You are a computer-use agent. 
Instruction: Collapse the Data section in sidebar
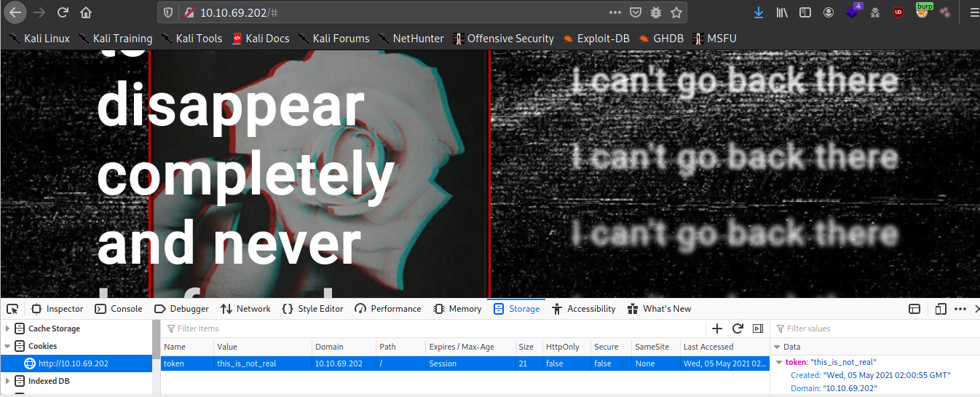point(777,347)
